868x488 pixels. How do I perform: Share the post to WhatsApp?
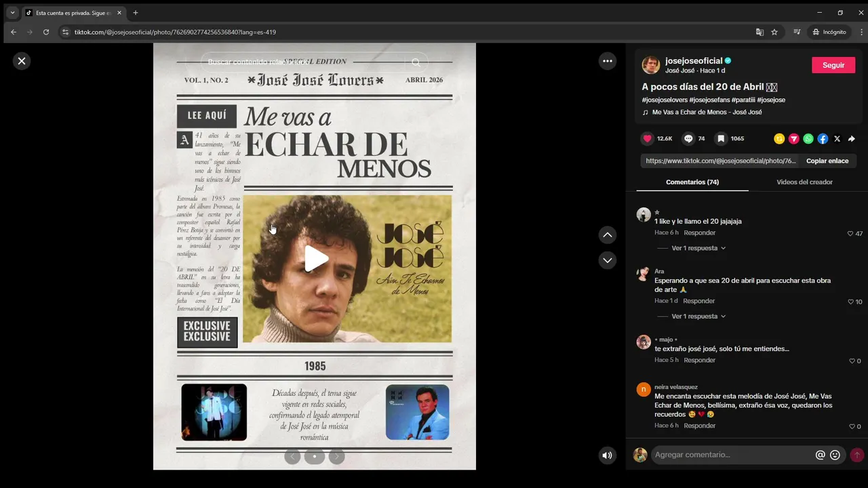click(808, 138)
